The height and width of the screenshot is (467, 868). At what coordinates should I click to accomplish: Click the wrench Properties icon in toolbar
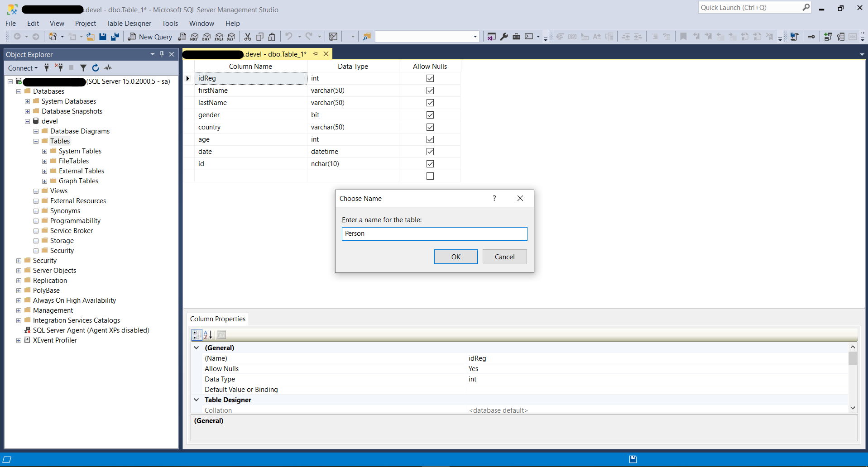click(504, 37)
